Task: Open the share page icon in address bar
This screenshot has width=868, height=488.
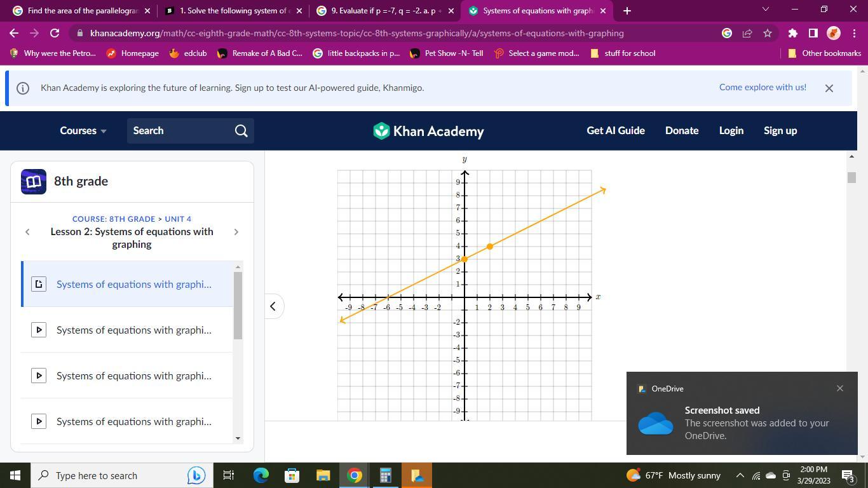Action: tap(747, 33)
